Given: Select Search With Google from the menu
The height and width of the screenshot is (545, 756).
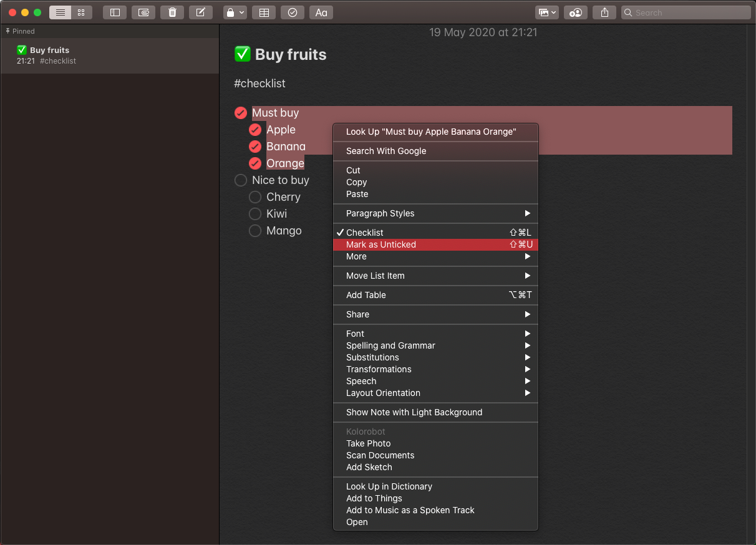Looking at the screenshot, I should (x=435, y=151).
